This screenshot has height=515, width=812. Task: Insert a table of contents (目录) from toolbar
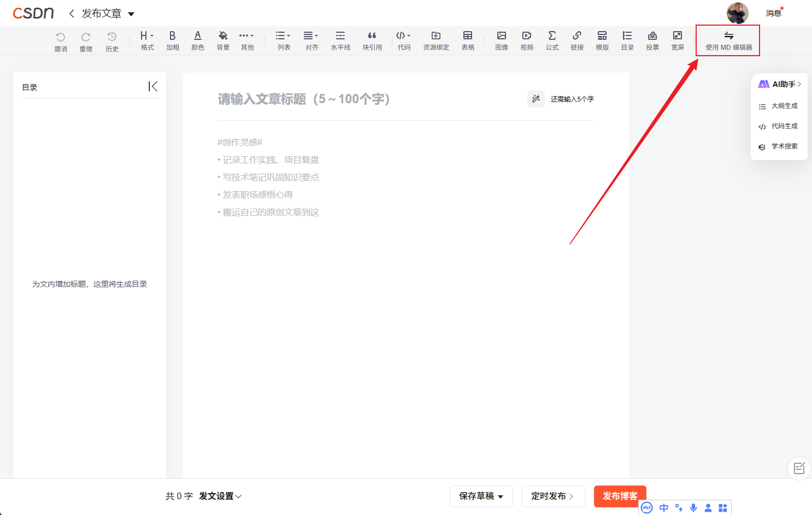[627, 40]
